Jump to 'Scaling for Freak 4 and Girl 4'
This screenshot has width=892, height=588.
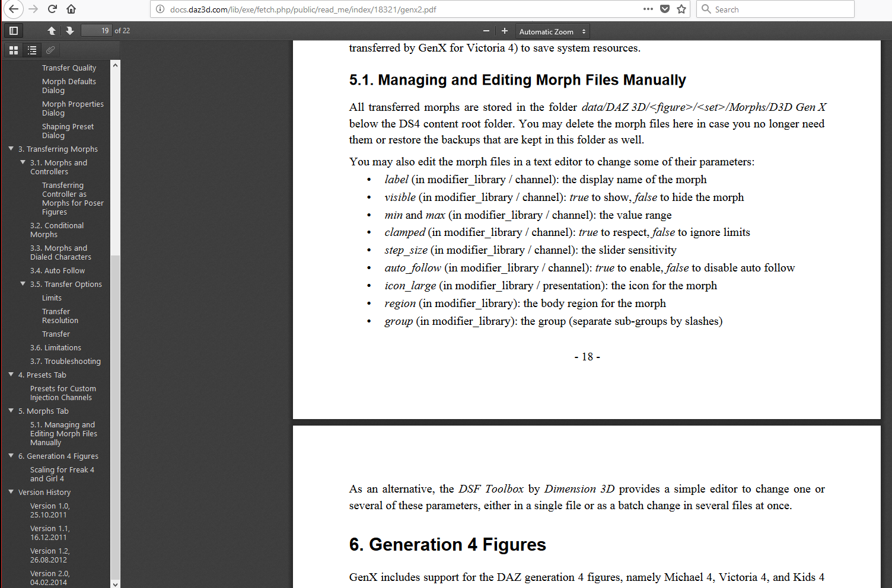click(62, 474)
